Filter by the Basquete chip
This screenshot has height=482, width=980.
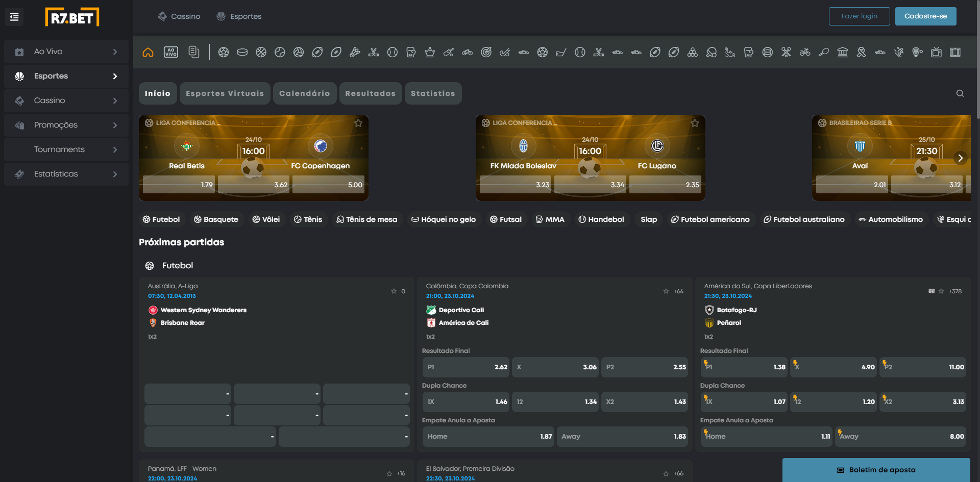tap(216, 219)
